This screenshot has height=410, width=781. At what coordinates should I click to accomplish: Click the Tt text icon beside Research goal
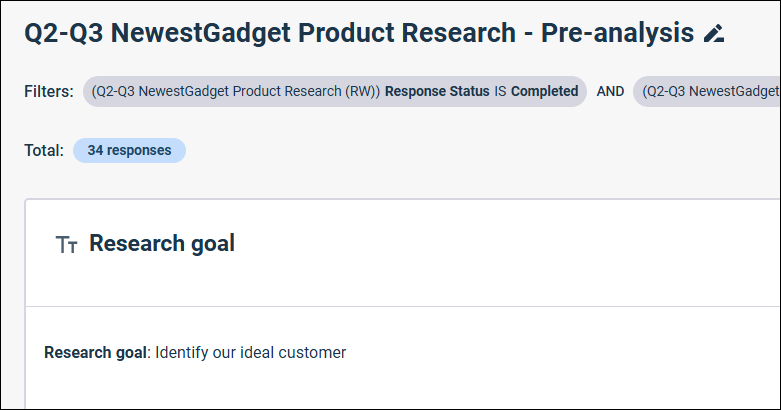(66, 245)
